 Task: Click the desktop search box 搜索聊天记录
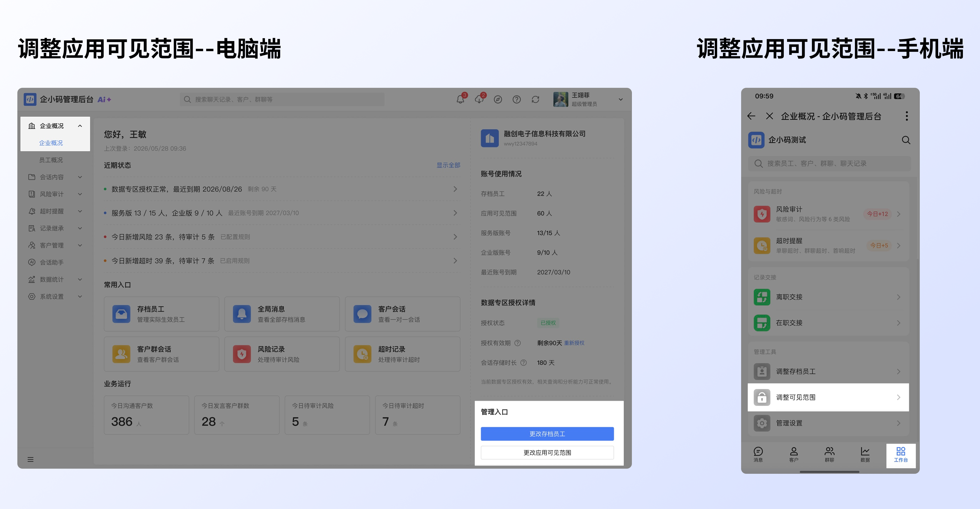tap(282, 99)
